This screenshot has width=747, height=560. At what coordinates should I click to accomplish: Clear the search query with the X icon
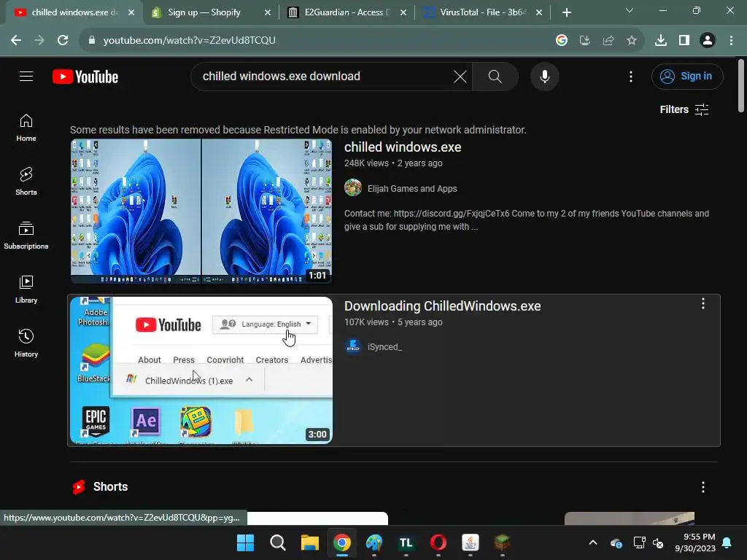pyautogui.click(x=460, y=76)
